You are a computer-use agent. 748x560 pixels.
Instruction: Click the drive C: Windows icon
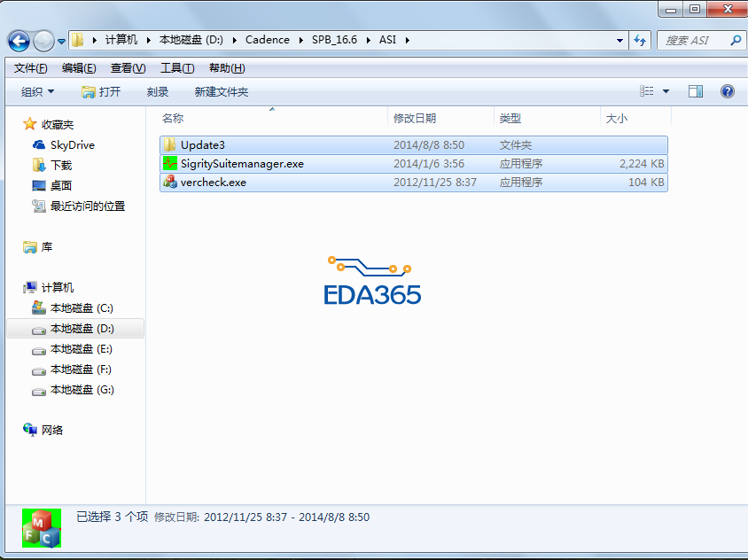(x=39, y=307)
